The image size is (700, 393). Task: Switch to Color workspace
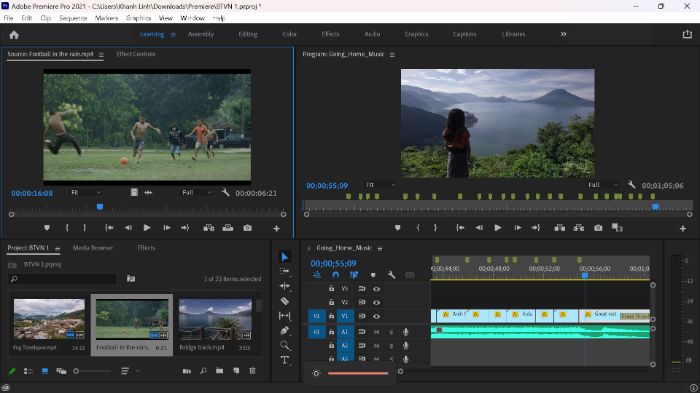pos(289,34)
